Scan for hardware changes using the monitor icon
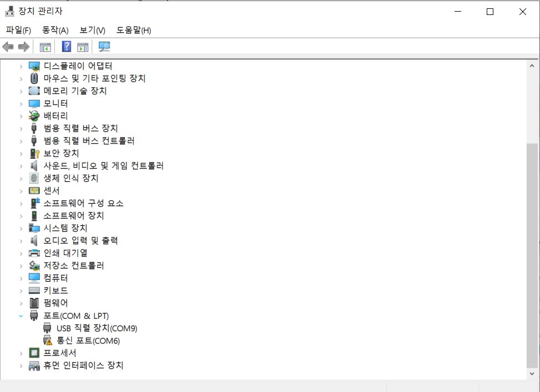 [x=104, y=47]
